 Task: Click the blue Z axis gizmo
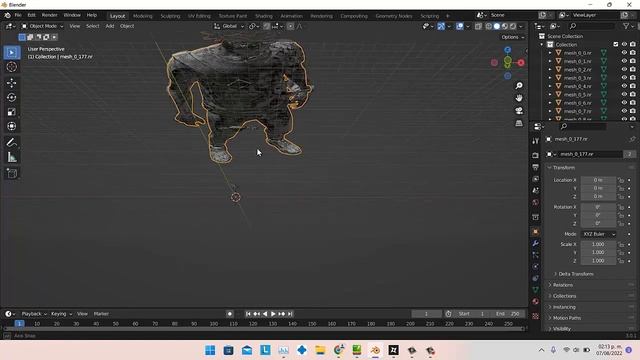(x=507, y=50)
